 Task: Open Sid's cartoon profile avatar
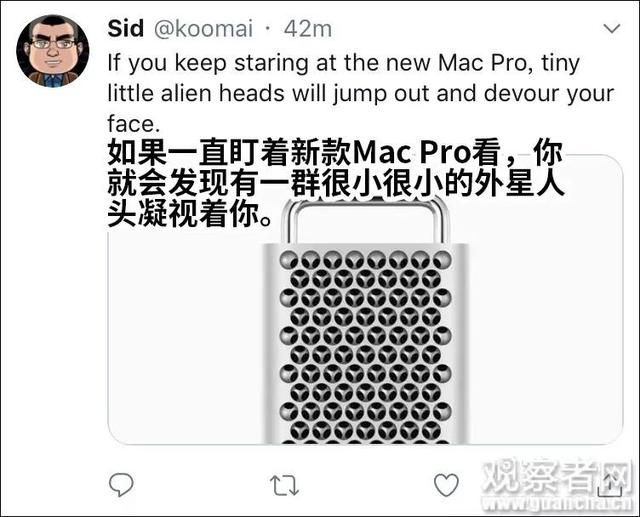[53, 51]
